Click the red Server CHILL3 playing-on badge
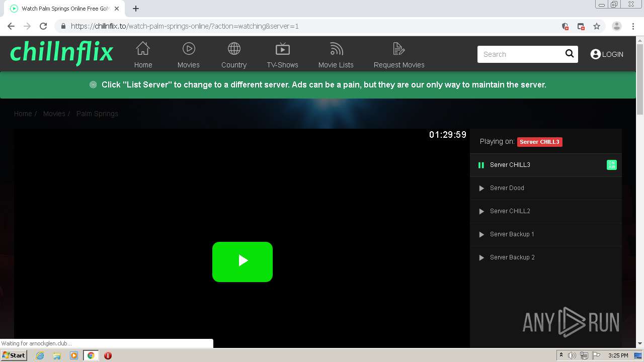644x362 pixels. [539, 142]
